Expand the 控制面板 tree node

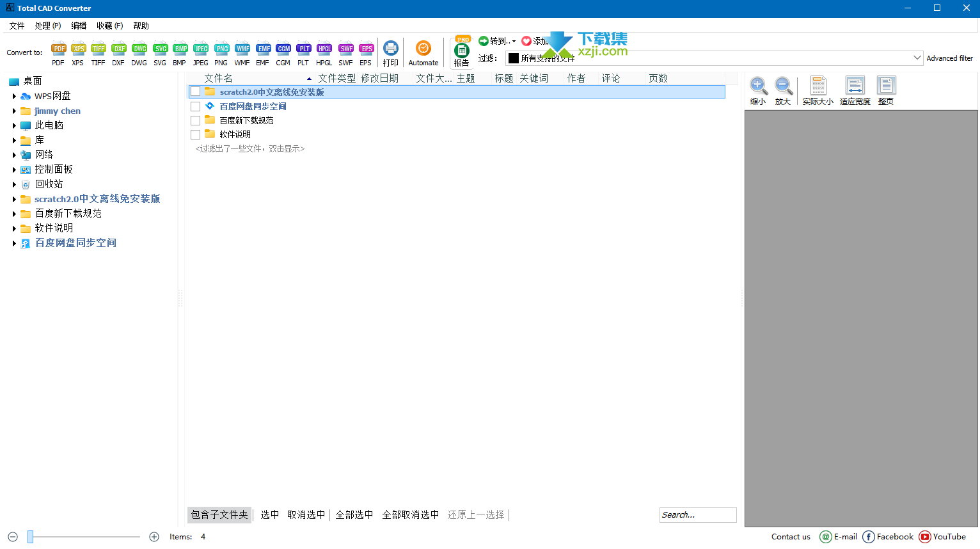coord(14,170)
